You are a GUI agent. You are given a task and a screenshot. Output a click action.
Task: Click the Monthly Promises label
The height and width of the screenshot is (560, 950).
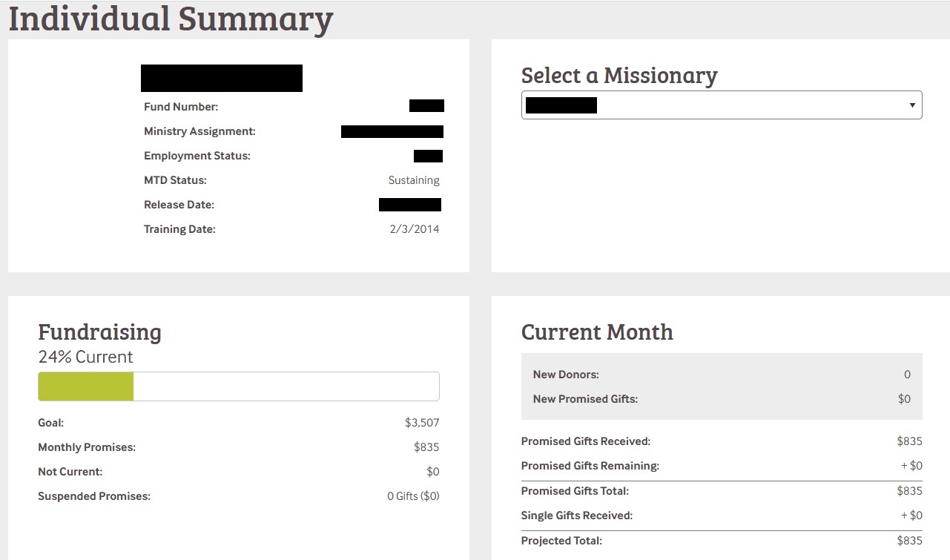pos(87,447)
